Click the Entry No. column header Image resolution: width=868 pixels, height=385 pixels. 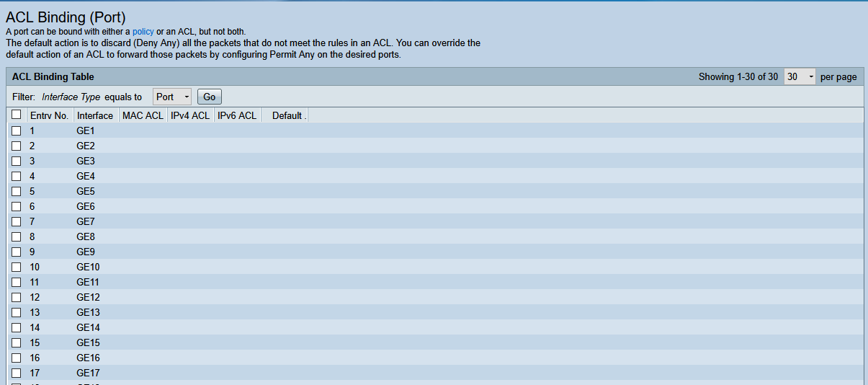tap(49, 115)
